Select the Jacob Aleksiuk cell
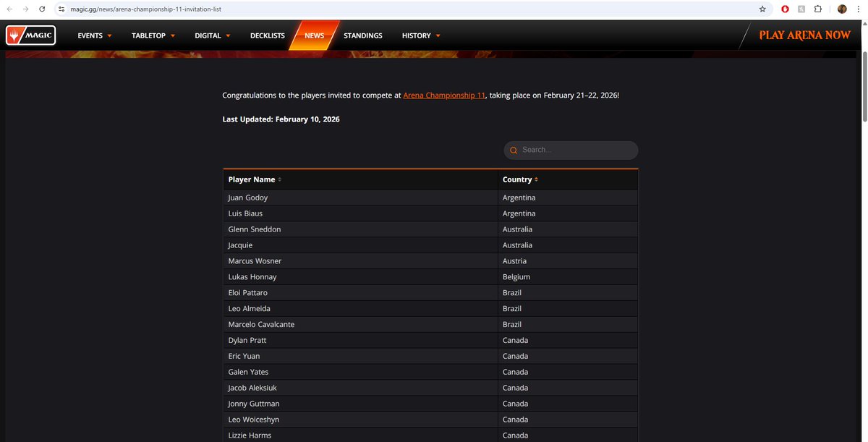The width and height of the screenshot is (868, 442). [360, 388]
